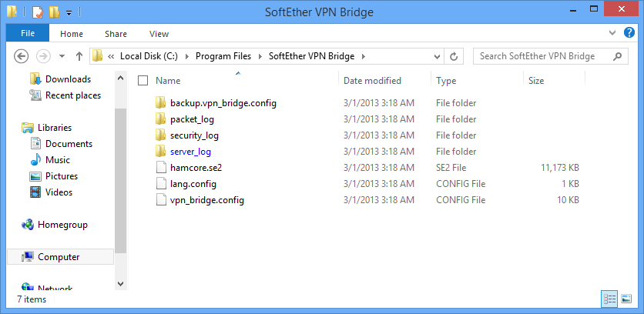This screenshot has height=314, width=644.
Task: Switch to the View ribbon tab
Action: (x=159, y=34)
